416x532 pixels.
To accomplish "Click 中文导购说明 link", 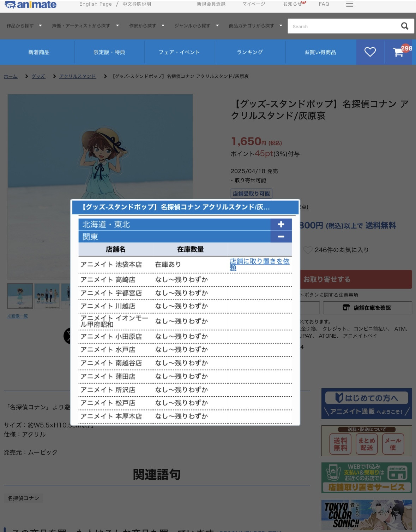I will coord(137,4).
